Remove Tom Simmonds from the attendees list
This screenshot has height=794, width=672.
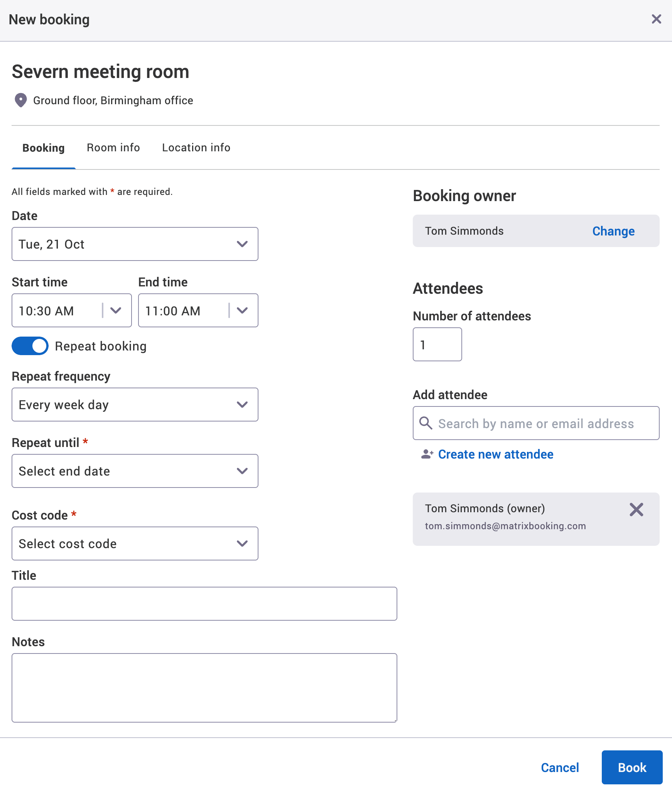pos(636,510)
